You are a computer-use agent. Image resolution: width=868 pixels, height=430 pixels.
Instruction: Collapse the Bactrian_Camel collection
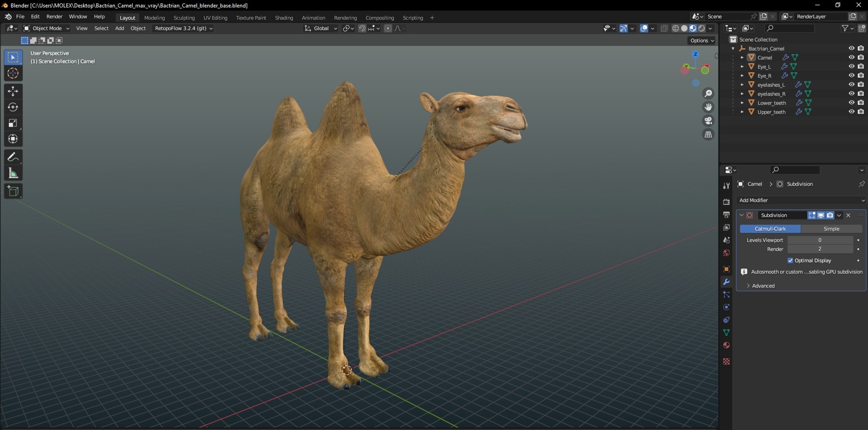click(733, 48)
